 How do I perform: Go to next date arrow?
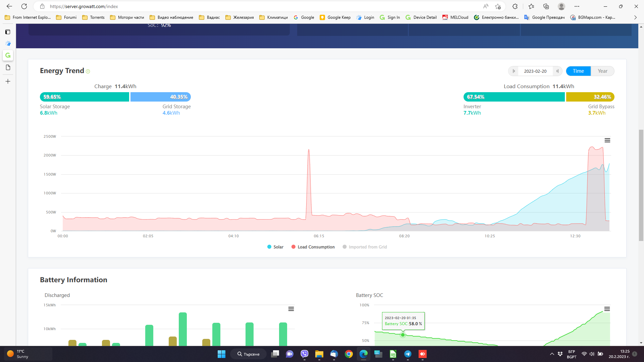click(x=557, y=71)
